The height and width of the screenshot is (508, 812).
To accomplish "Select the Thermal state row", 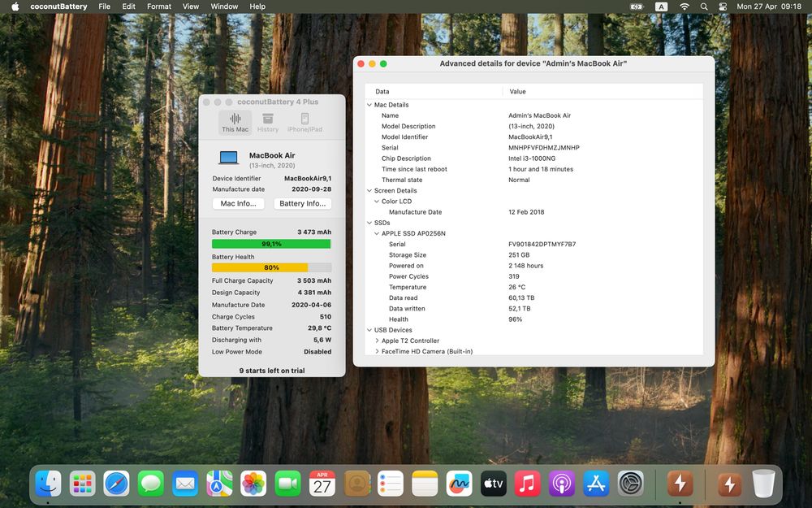I will (534, 180).
